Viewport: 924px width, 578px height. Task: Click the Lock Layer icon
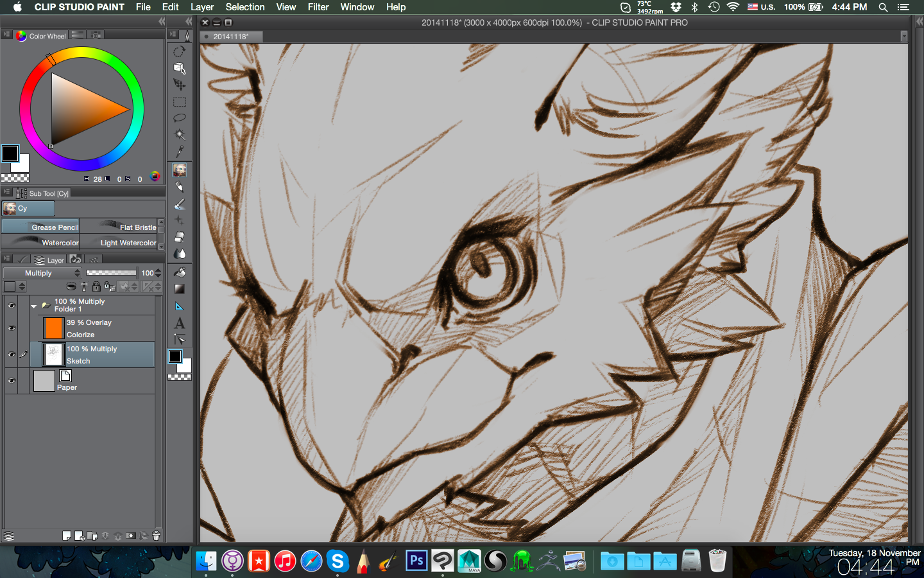[x=96, y=286]
